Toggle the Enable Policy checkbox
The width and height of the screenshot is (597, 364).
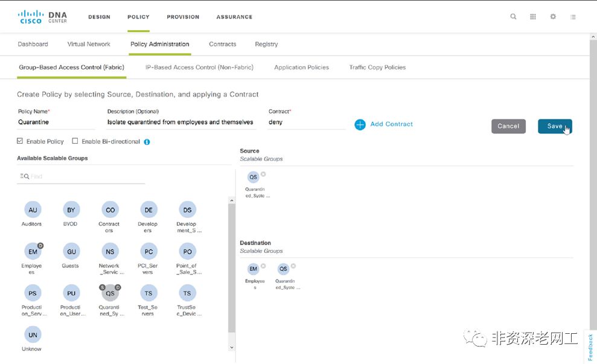coord(20,141)
